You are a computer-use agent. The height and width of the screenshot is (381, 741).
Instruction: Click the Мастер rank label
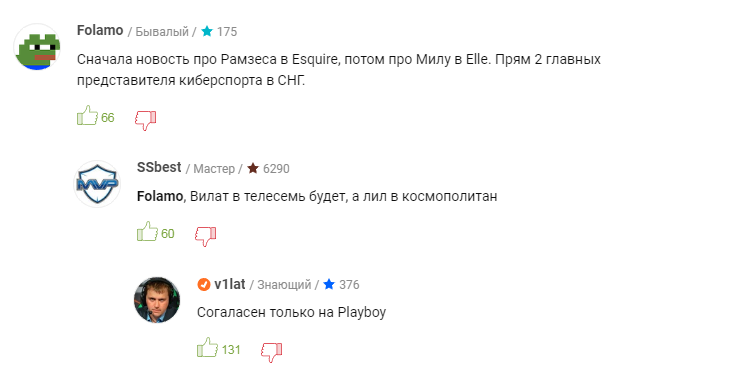214,168
